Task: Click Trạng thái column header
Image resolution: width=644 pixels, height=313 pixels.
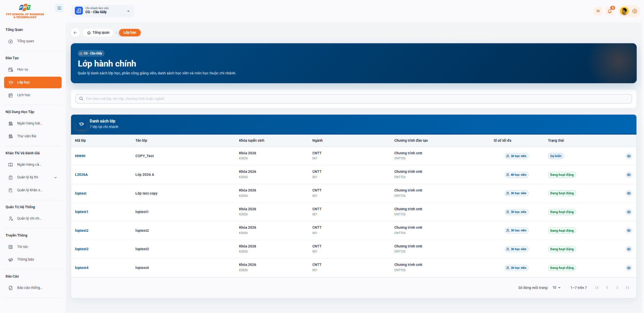Action: pos(556,141)
